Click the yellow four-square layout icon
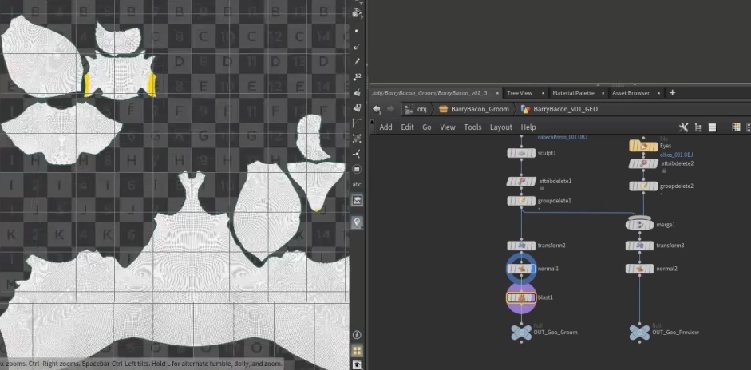 [357, 350]
